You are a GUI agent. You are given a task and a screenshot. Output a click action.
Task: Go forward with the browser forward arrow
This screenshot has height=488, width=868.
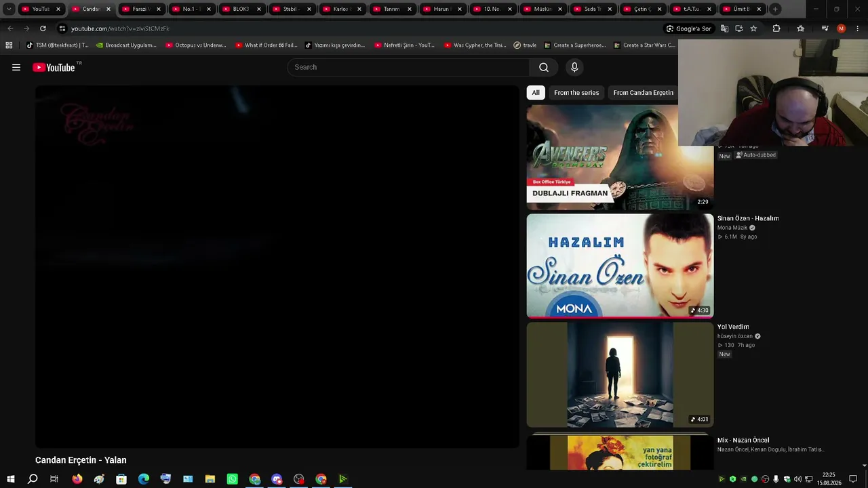[x=26, y=28]
